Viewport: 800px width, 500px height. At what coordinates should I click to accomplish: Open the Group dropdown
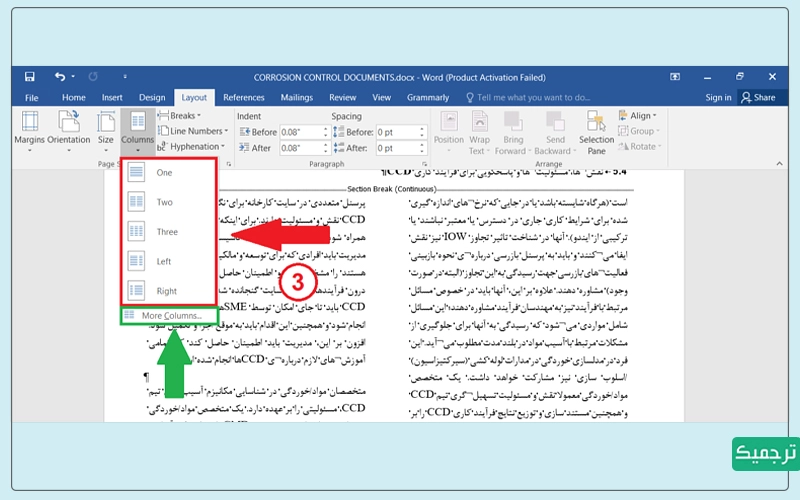point(639,131)
